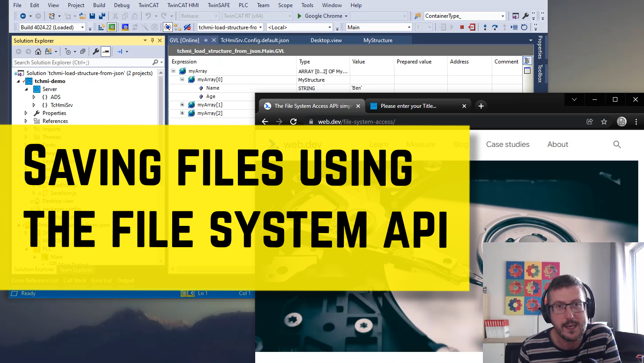Toggle Preview Selected Items in Solution Explorer
This screenshot has width=644, height=363.
tap(105, 51)
